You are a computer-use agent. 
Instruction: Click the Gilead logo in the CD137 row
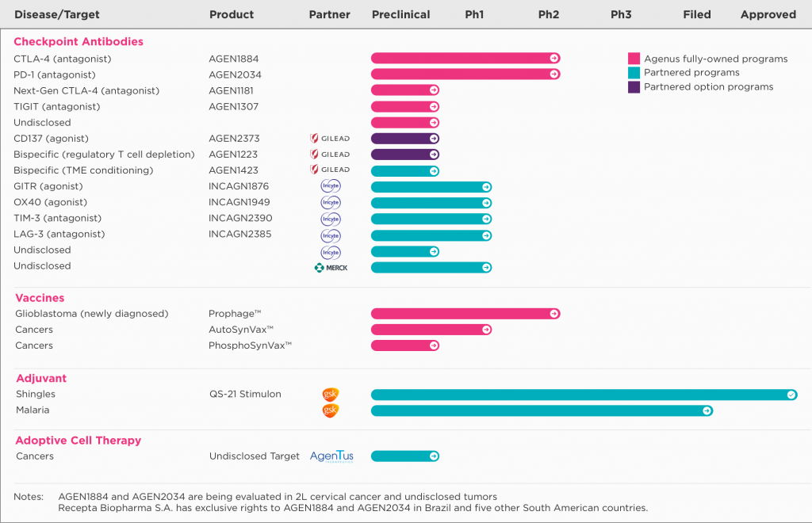pyautogui.click(x=330, y=138)
